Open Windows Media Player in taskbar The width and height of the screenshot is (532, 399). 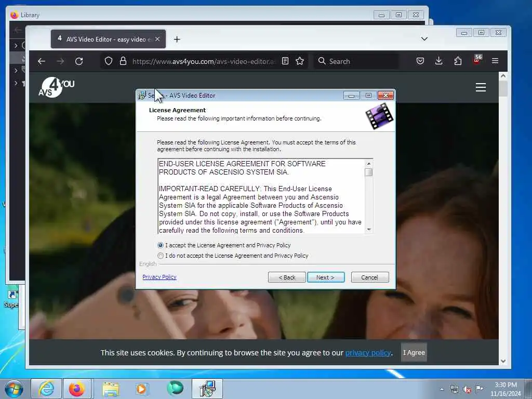[x=141, y=389]
